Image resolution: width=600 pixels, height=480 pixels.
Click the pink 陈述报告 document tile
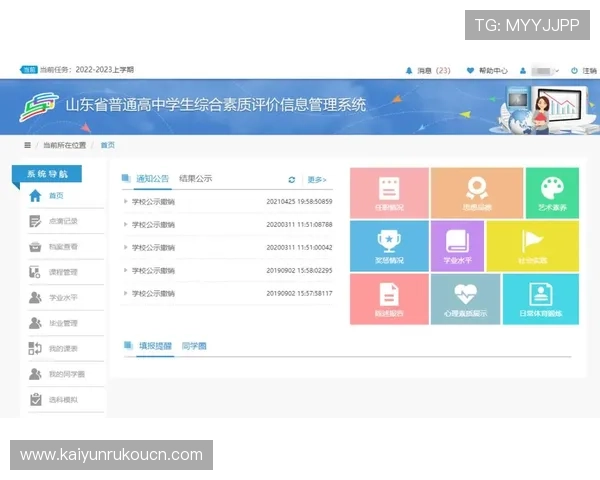(x=389, y=299)
